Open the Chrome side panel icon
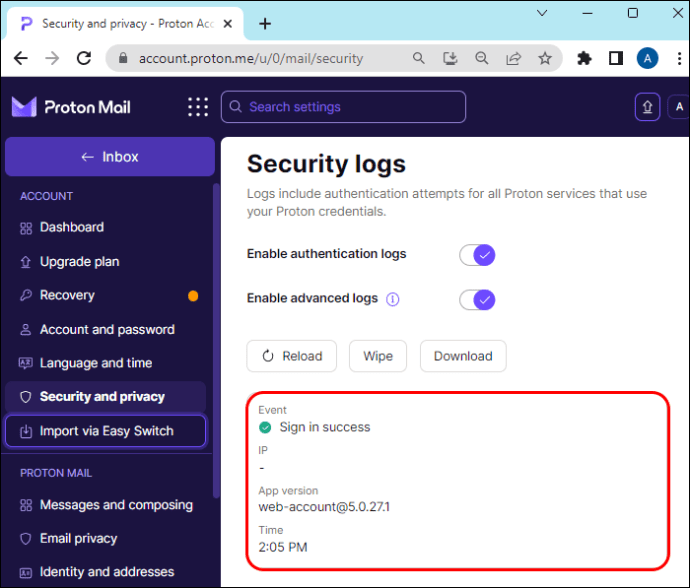Image resolution: width=690 pixels, height=588 pixels. [616, 58]
